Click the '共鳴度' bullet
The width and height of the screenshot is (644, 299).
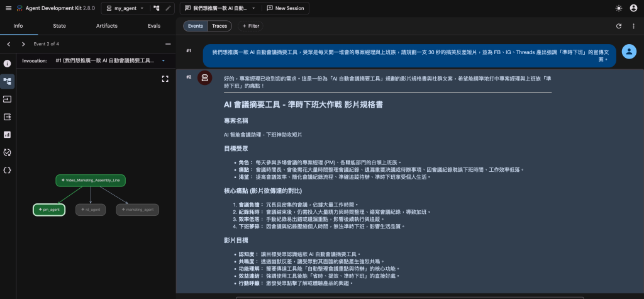[x=311, y=261]
